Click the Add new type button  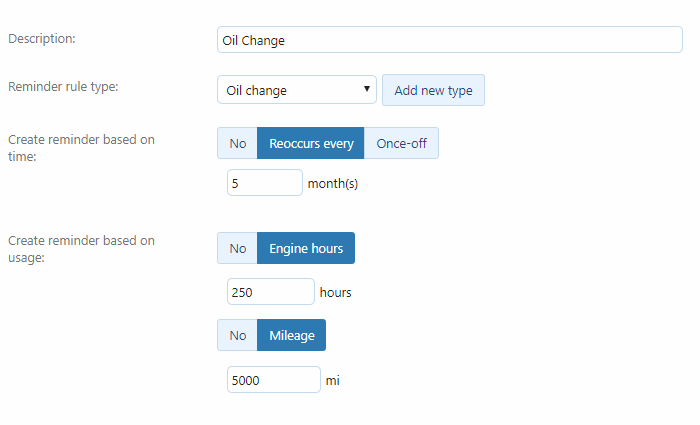[433, 90]
